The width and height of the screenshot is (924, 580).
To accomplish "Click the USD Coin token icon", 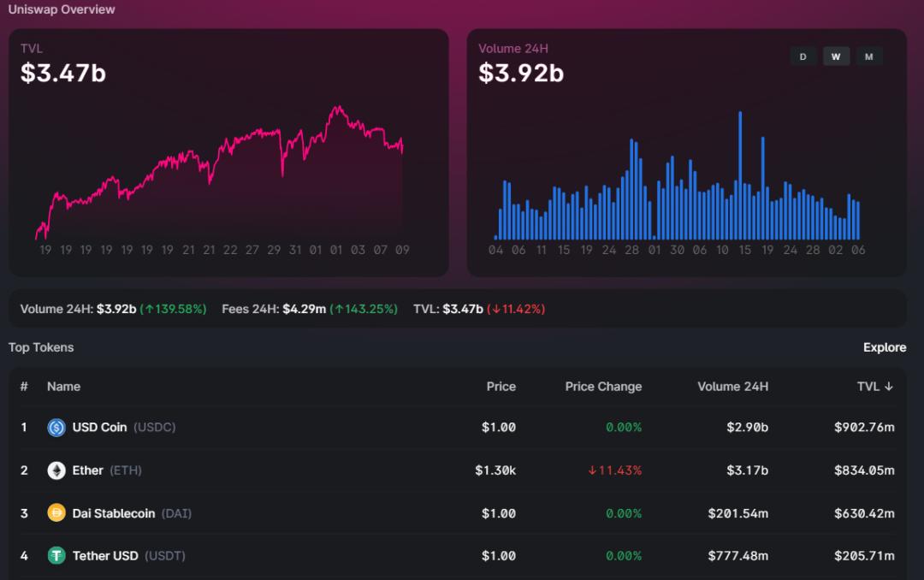I will (56, 428).
